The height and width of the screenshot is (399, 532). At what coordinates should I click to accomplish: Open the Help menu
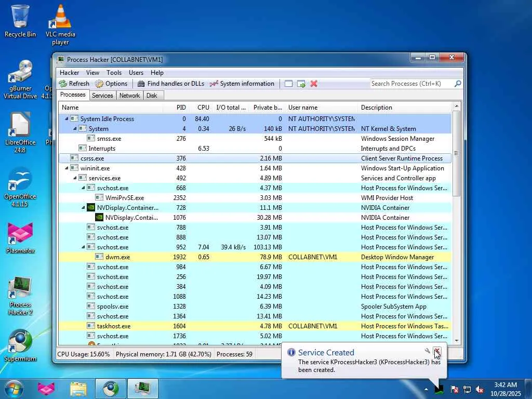157,73
